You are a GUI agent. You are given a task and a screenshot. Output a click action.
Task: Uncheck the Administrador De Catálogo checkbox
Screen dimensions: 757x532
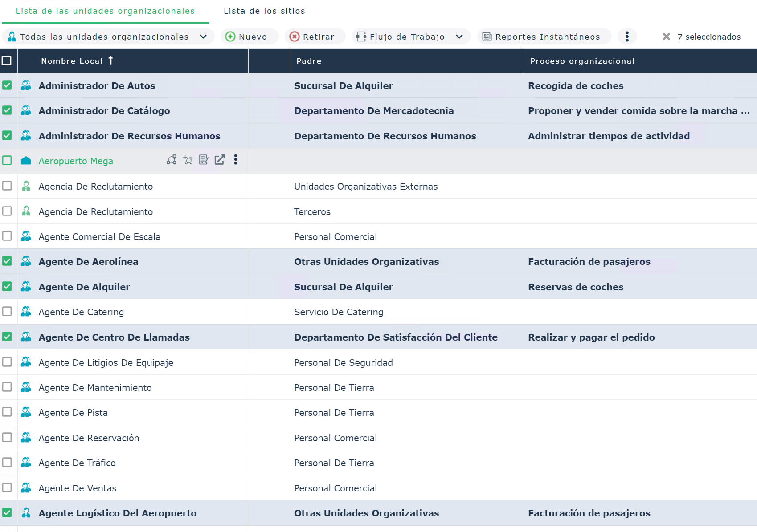tap(7, 110)
